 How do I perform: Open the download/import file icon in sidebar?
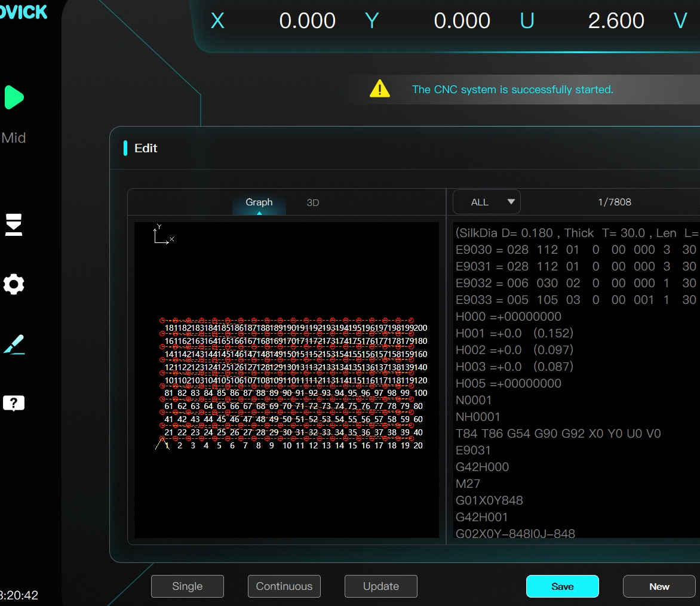[14, 224]
